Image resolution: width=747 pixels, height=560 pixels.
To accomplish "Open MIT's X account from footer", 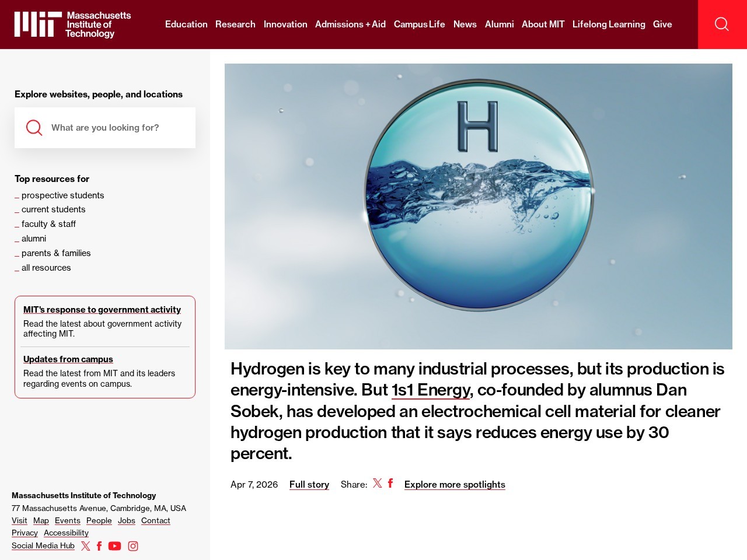I will (x=86, y=546).
